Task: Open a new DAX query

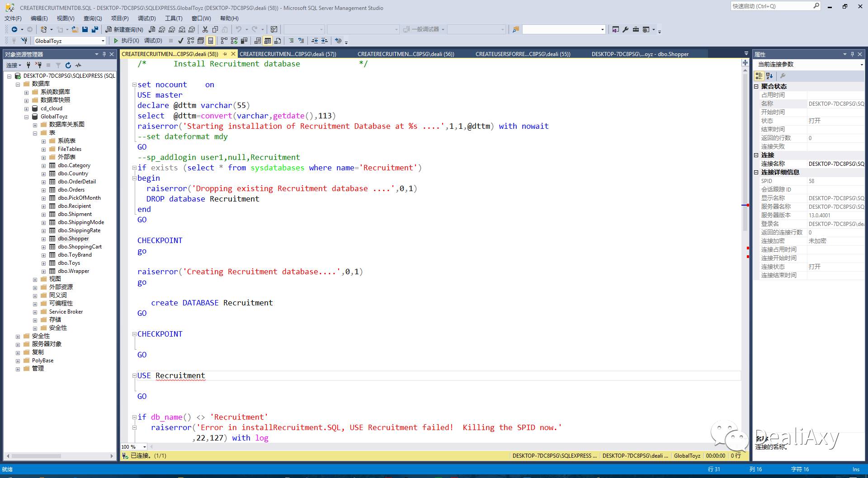Action: point(192,29)
